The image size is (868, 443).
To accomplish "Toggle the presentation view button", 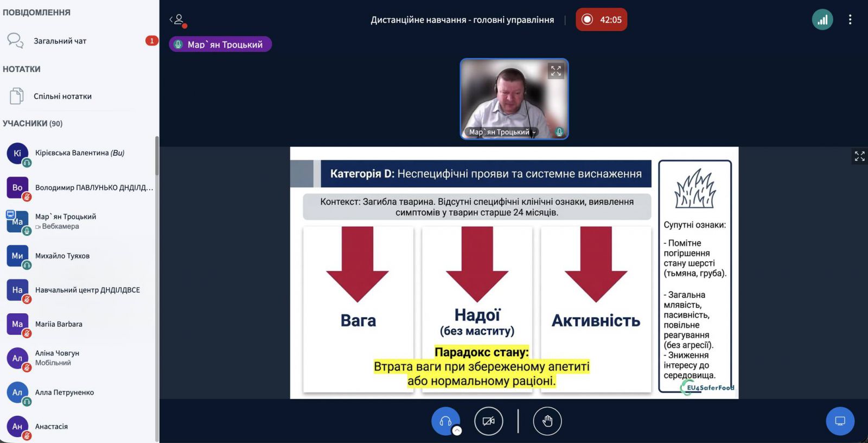I will click(x=840, y=421).
